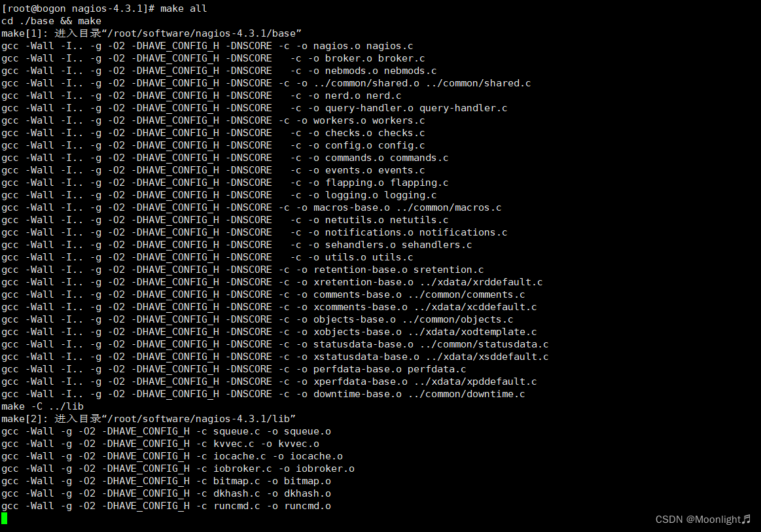Click the line with ../common/statusdata.c

[275, 344]
